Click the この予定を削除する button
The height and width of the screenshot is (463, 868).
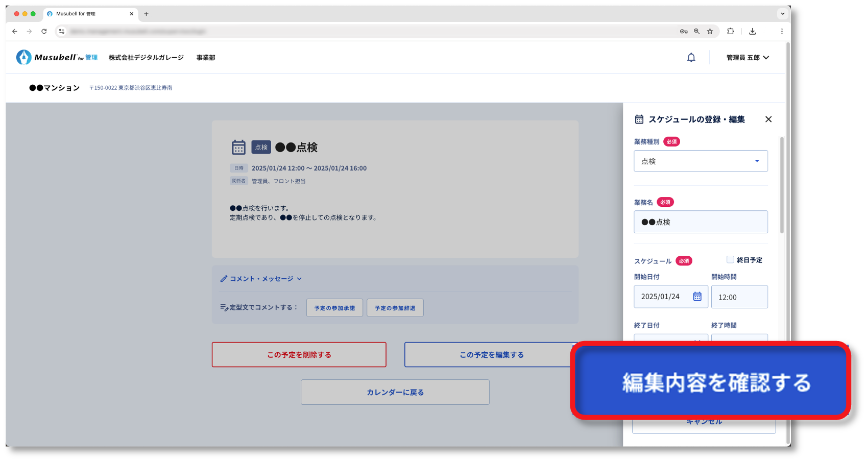pos(299,355)
